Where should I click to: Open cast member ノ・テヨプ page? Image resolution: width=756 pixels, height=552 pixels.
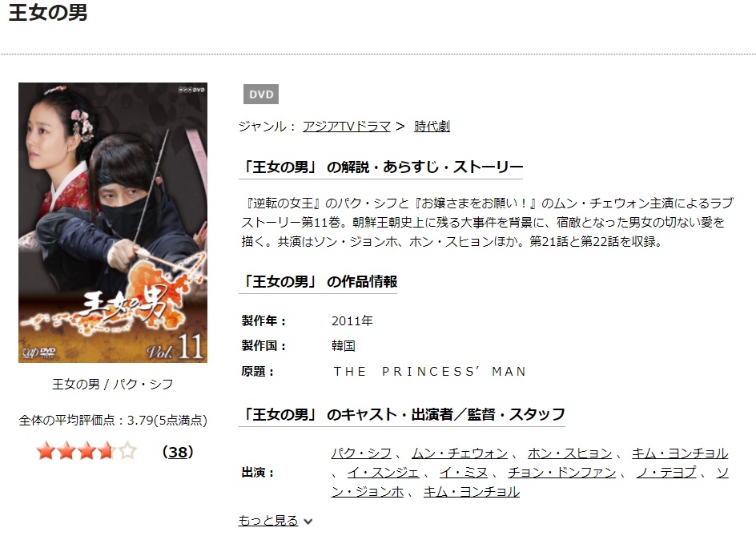(666, 473)
